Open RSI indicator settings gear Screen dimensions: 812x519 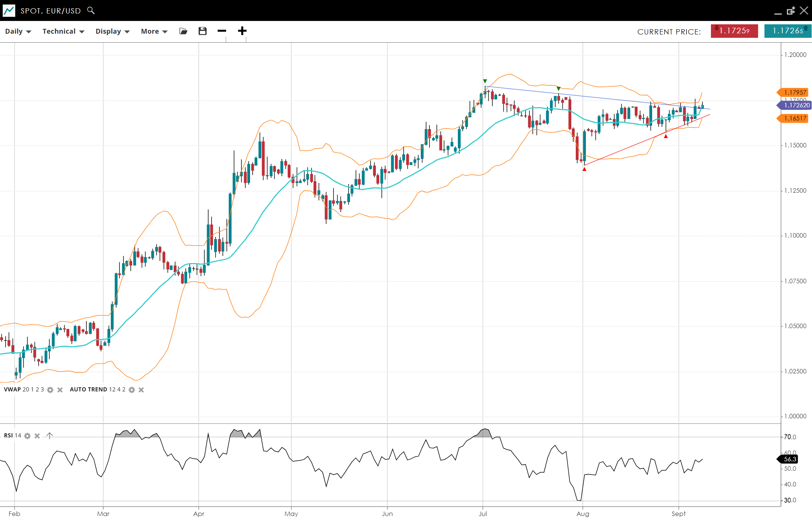point(27,436)
